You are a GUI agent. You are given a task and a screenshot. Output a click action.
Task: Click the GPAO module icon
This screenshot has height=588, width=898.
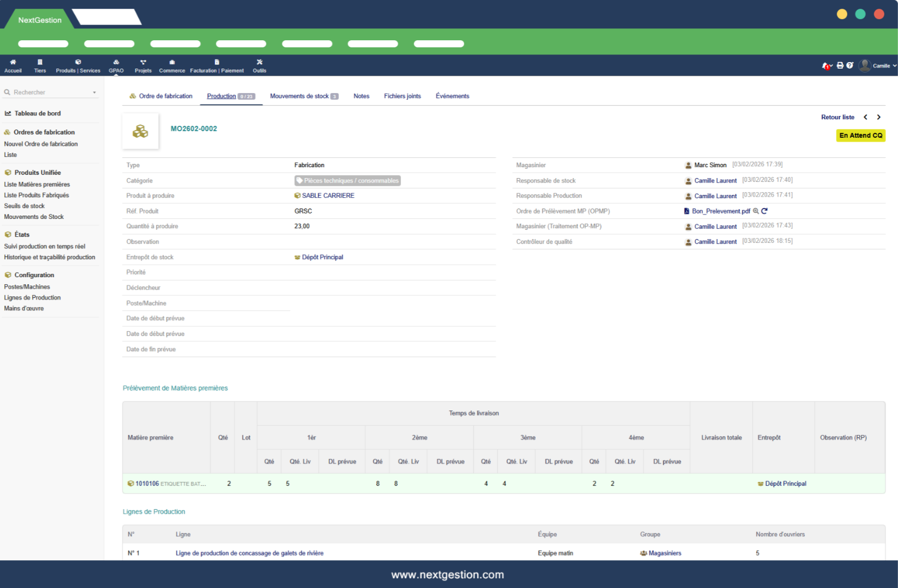click(116, 62)
